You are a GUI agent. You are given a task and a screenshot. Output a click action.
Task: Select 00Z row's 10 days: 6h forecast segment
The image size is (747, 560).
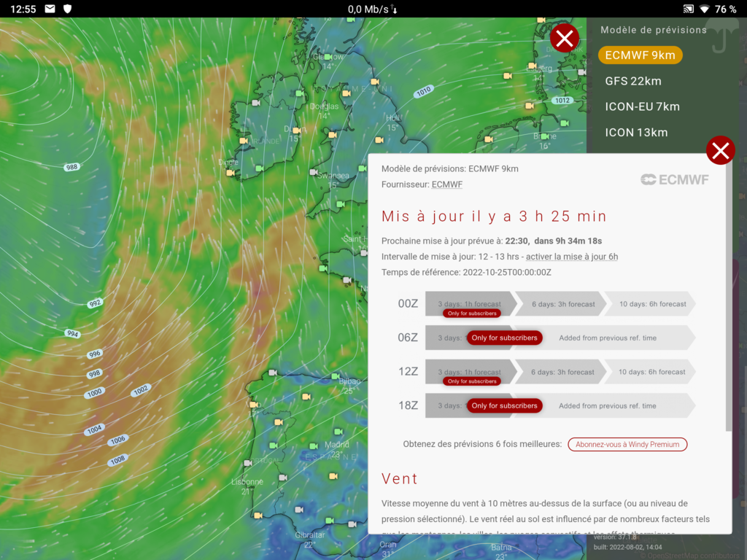653,304
